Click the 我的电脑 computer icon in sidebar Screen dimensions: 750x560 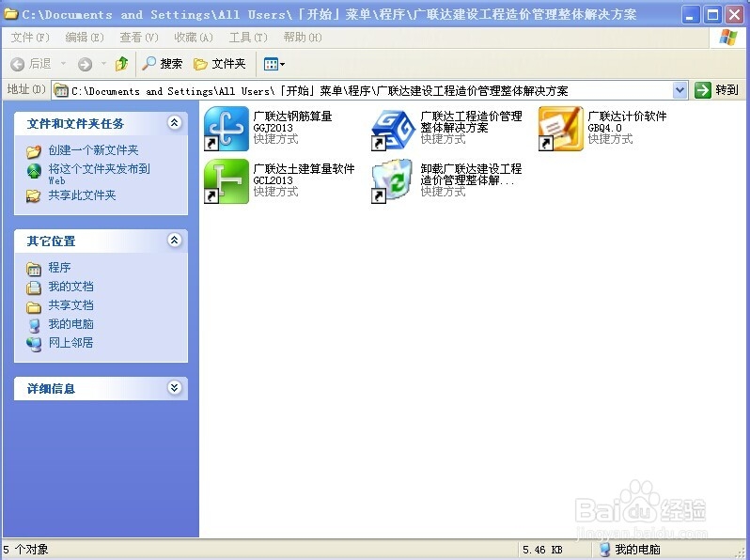pos(34,325)
